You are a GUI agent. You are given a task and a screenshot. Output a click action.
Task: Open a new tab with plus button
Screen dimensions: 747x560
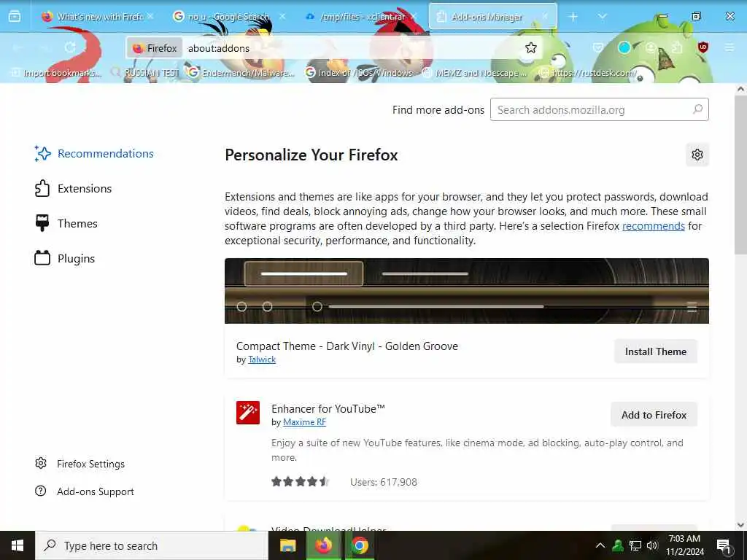[573, 17]
